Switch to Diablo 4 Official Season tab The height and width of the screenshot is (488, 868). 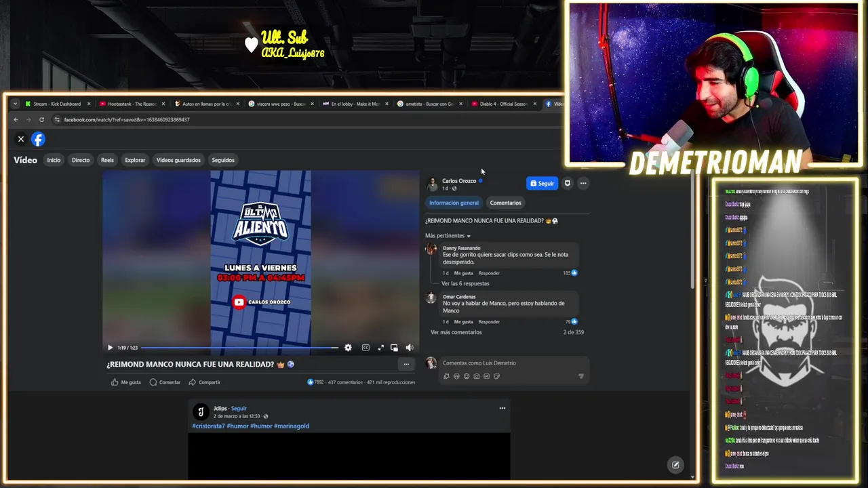tap(503, 104)
